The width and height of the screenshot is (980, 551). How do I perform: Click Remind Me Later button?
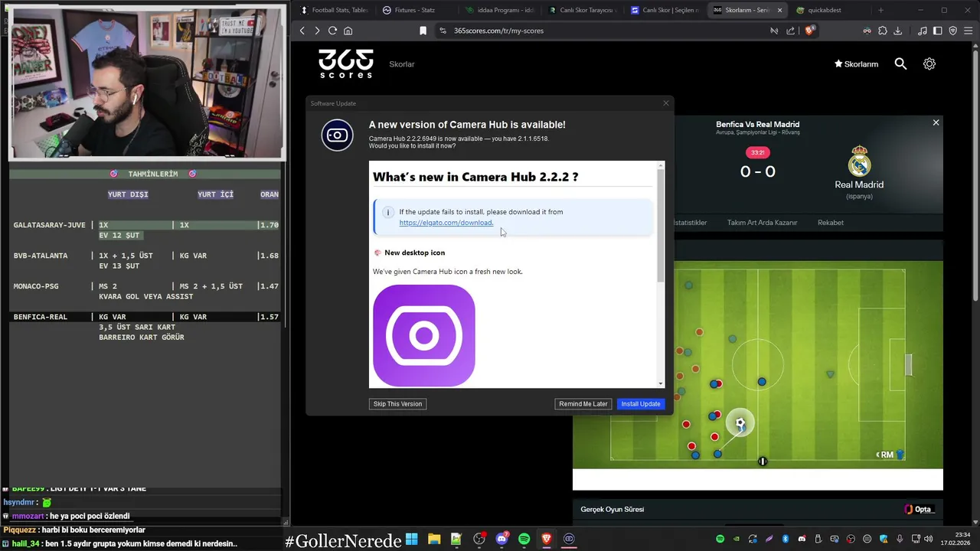click(583, 404)
